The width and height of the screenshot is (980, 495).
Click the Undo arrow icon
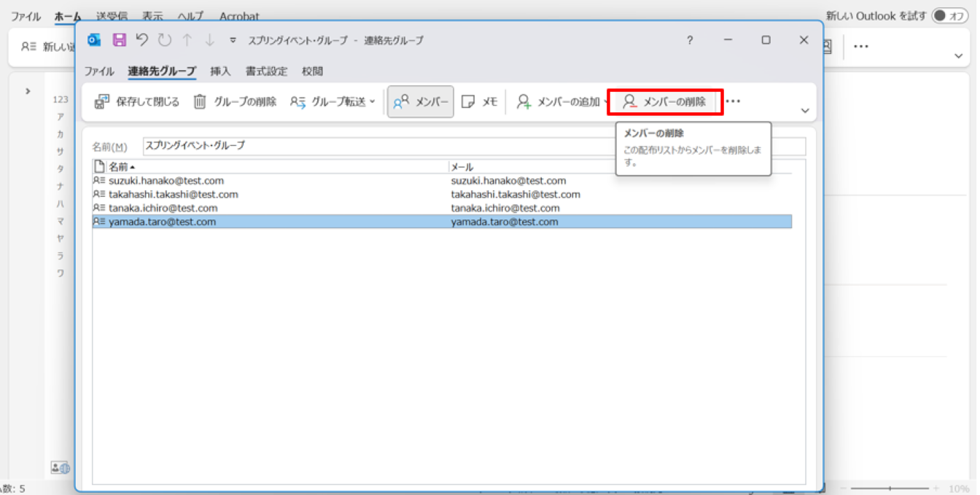point(141,40)
